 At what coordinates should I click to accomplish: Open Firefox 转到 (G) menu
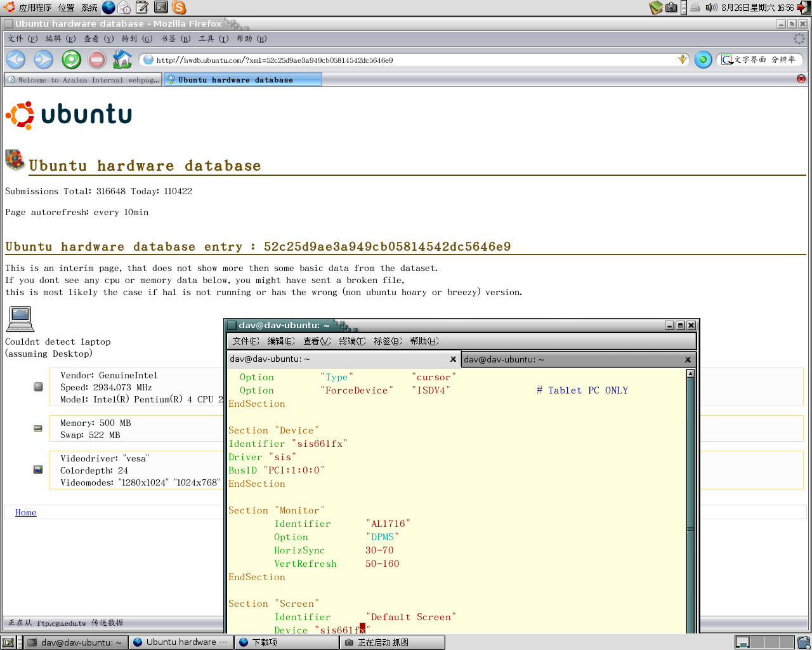coord(137,39)
